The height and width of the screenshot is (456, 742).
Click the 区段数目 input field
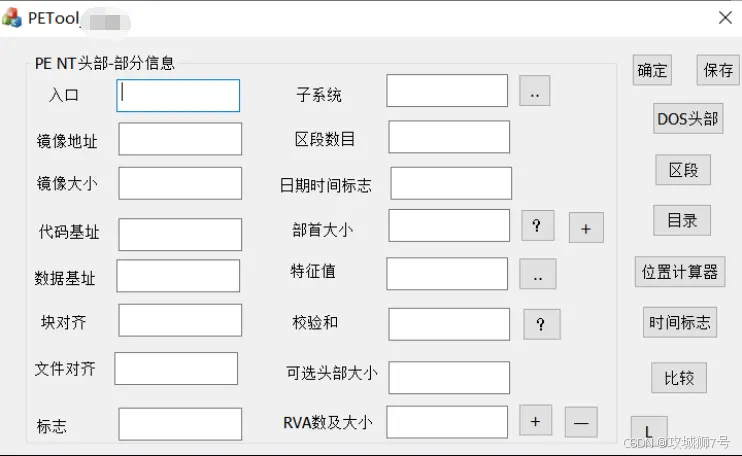click(x=449, y=137)
